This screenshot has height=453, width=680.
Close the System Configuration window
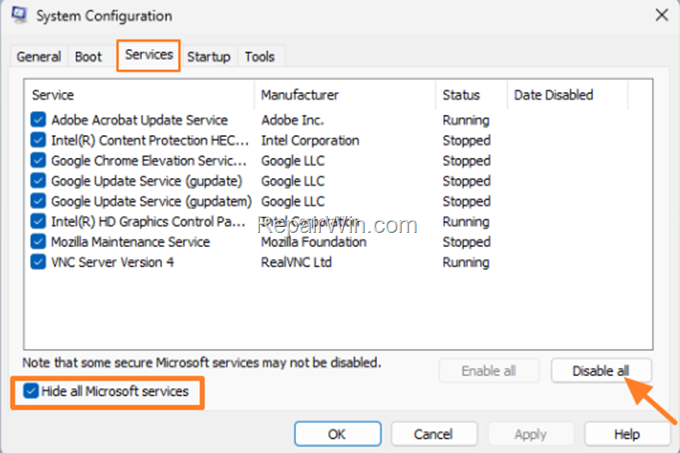coord(661,15)
